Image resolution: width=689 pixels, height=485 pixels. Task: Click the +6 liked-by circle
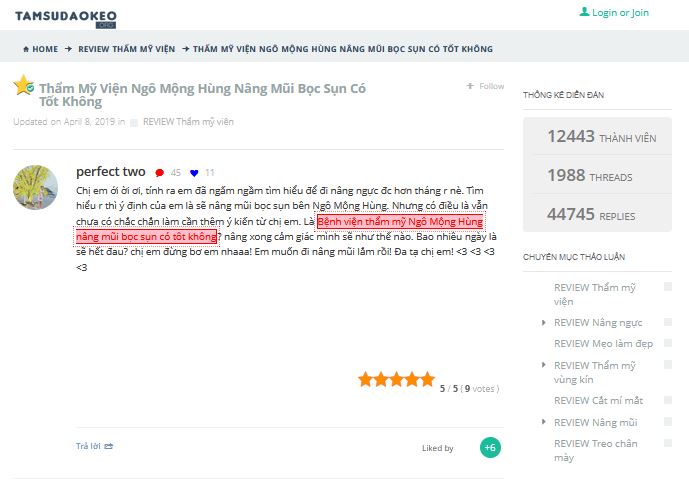point(490,448)
